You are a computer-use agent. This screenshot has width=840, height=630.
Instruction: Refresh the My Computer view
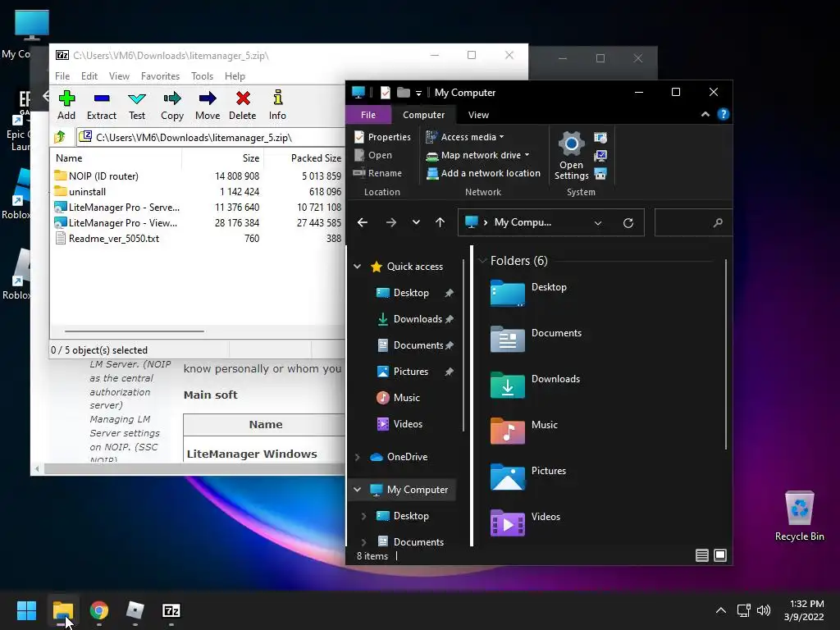[628, 223]
